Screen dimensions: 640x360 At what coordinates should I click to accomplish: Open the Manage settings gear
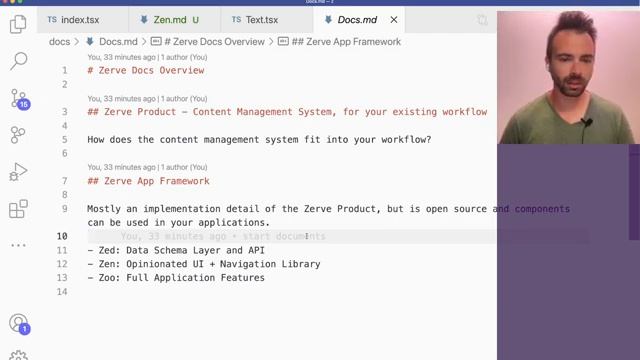point(18,355)
